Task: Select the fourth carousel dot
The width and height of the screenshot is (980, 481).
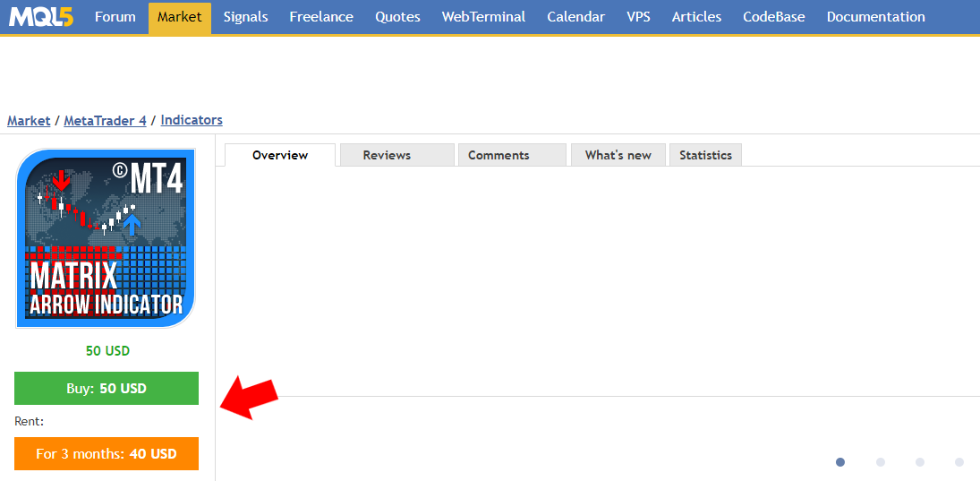Action: coord(959,462)
